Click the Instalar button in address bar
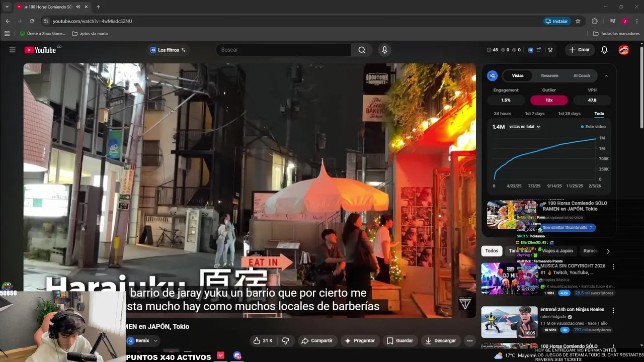The width and height of the screenshot is (644, 362). (x=556, y=21)
